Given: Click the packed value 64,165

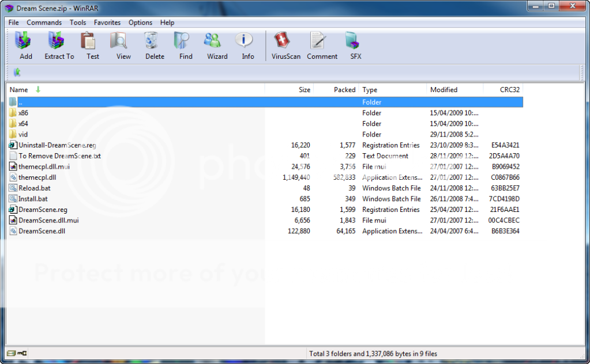Looking at the screenshot, I should pos(346,231).
